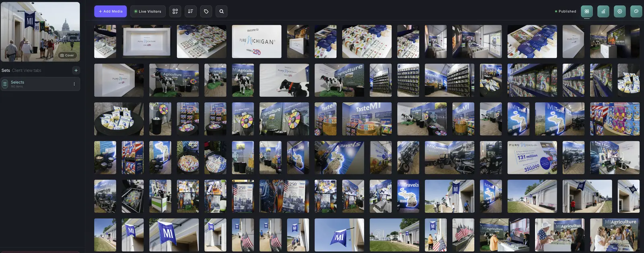
Task: Open the round black table dairy products thumbnail
Action: 119,119
